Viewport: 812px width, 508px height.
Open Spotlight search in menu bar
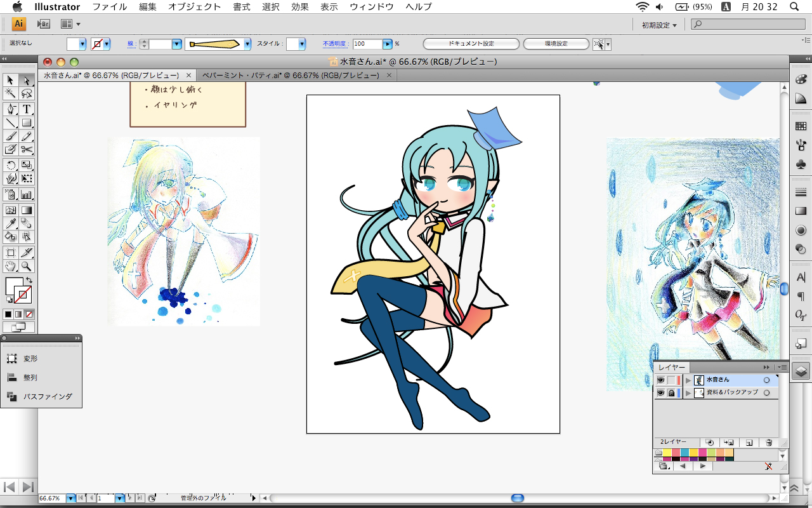794,7
